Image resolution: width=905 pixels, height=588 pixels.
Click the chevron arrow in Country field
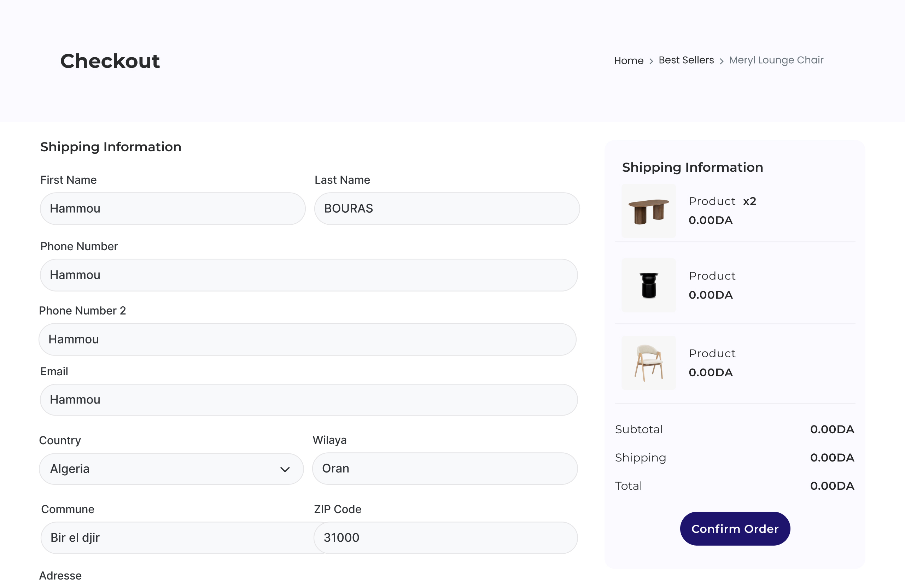(x=285, y=469)
